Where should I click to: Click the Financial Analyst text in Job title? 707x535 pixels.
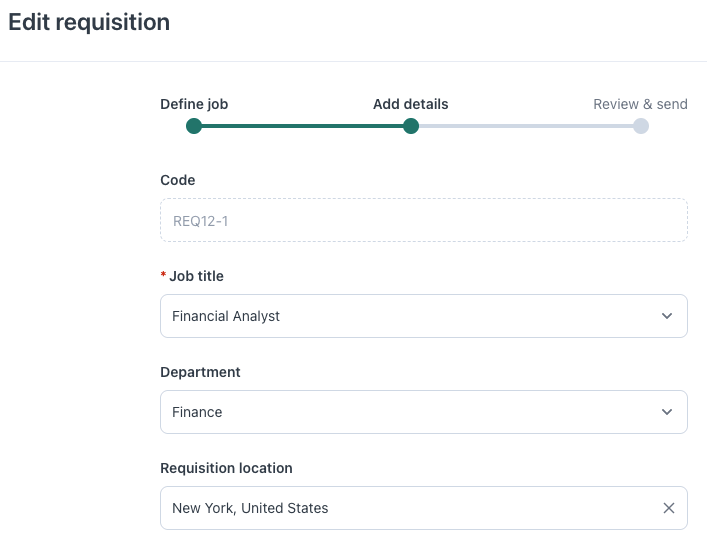[x=226, y=316]
